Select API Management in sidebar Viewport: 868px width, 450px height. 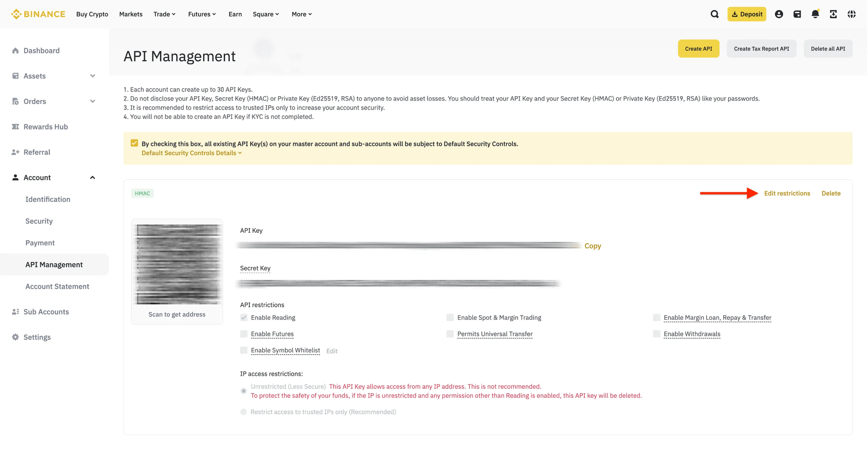(54, 264)
